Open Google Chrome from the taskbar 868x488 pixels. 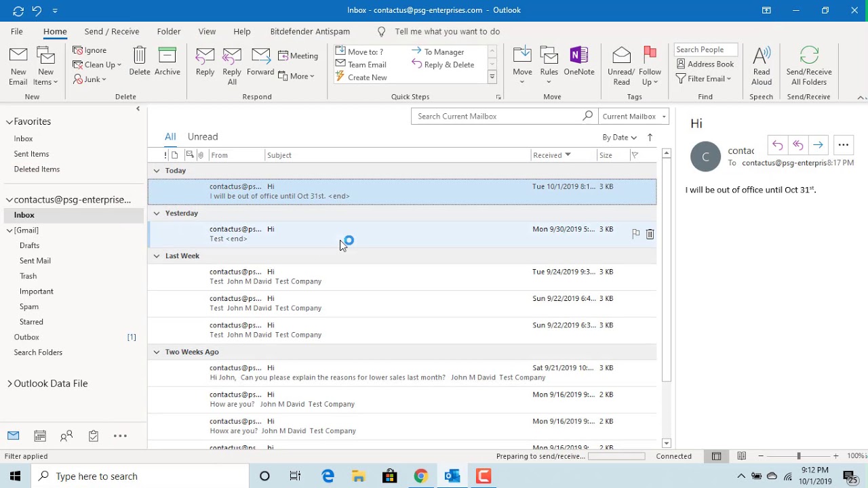[x=421, y=476]
